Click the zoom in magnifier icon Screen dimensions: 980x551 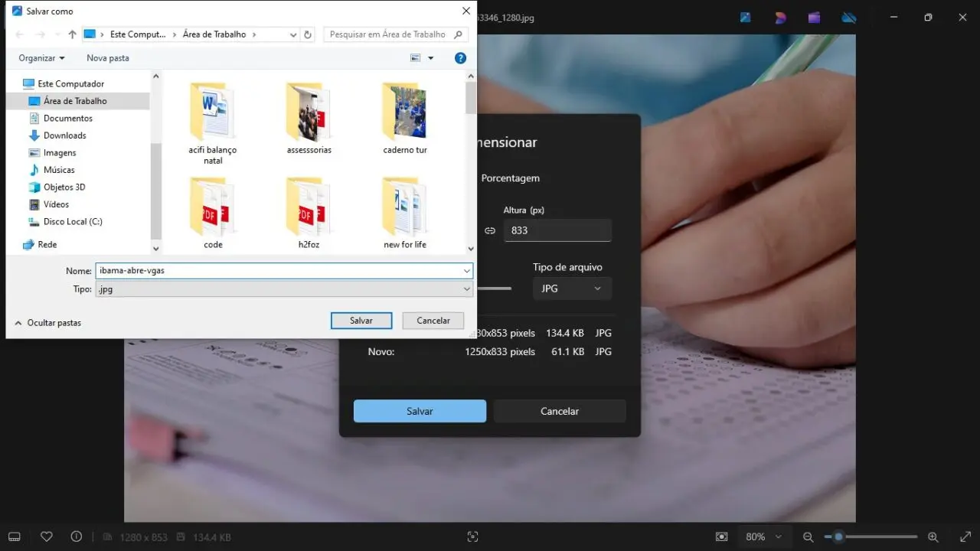click(933, 537)
